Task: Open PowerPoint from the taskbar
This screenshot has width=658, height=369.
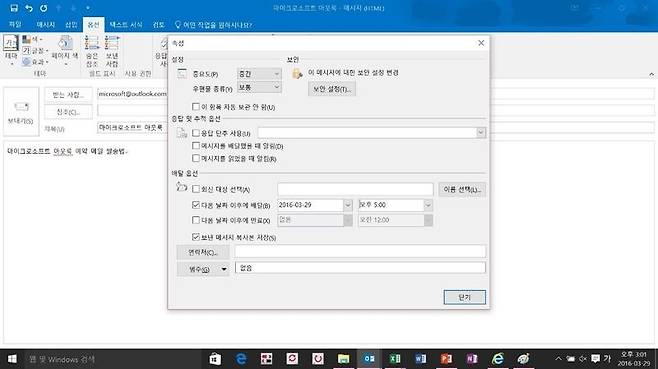Action: click(x=446, y=359)
